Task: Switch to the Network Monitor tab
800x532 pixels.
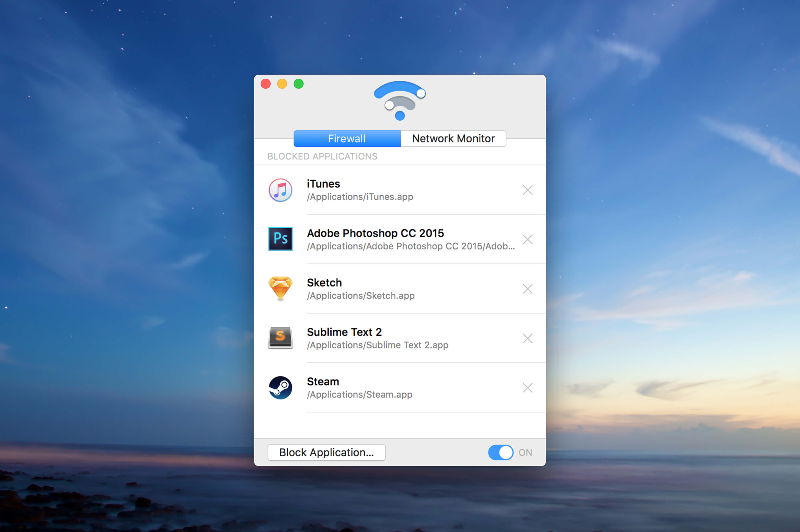Action: click(x=453, y=138)
